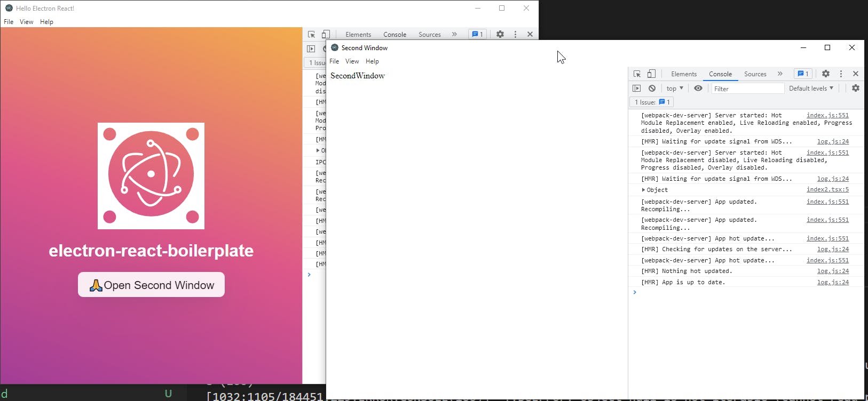This screenshot has height=401, width=868.
Task: Click the 1 Issue button in Second Window console
Action: tap(652, 102)
